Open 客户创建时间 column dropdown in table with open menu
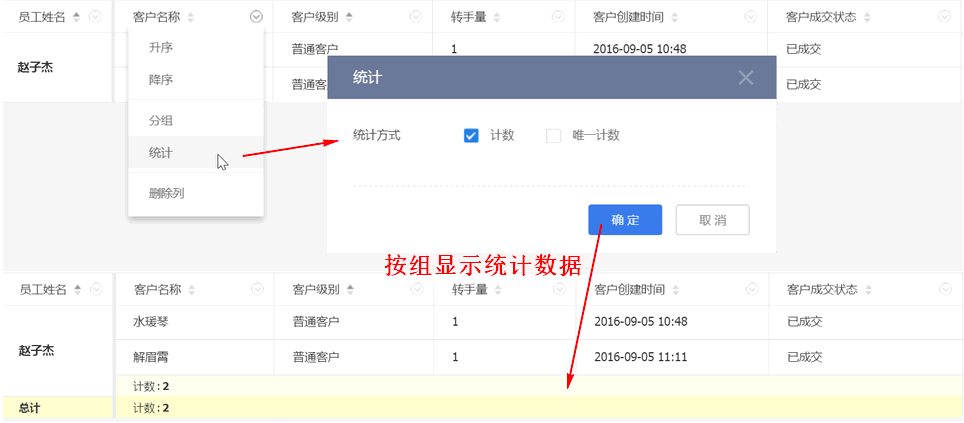964x423 pixels. [x=751, y=17]
